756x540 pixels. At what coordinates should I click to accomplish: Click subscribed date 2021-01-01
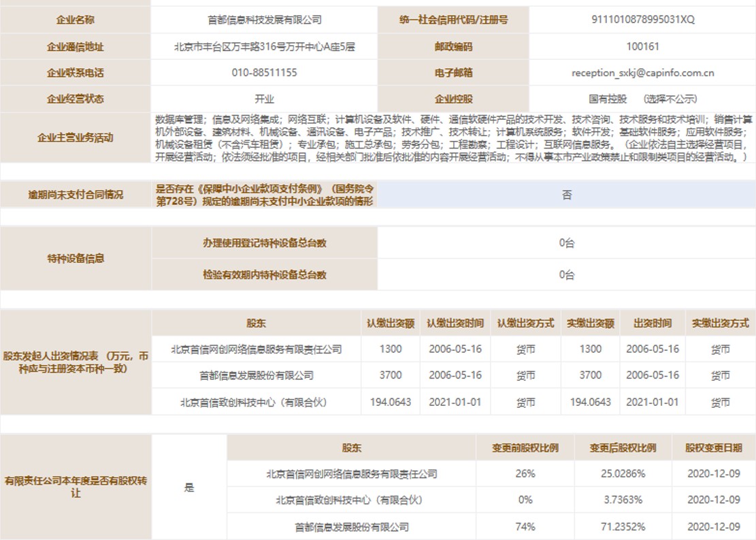click(455, 402)
